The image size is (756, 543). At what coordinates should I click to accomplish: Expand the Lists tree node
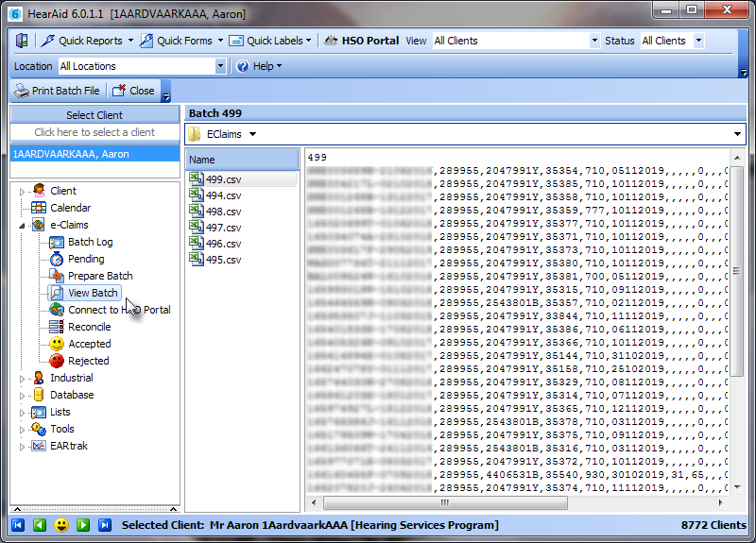22,413
